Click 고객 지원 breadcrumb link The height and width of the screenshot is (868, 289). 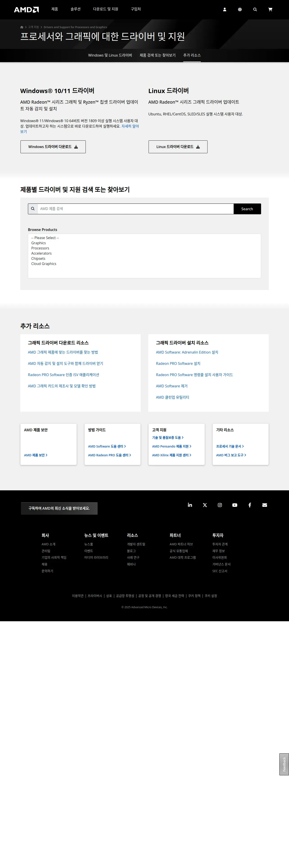34,27
